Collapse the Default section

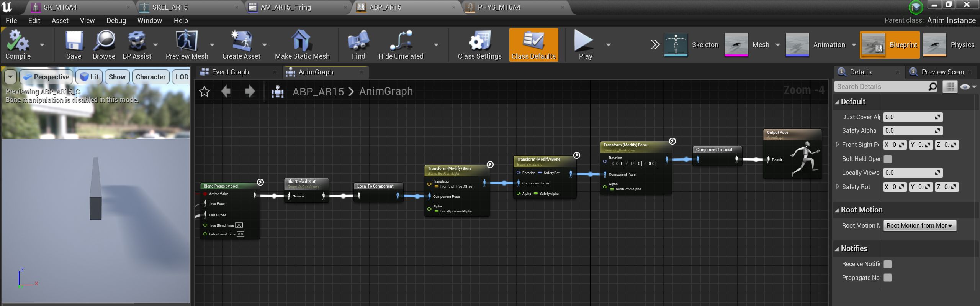coord(837,102)
